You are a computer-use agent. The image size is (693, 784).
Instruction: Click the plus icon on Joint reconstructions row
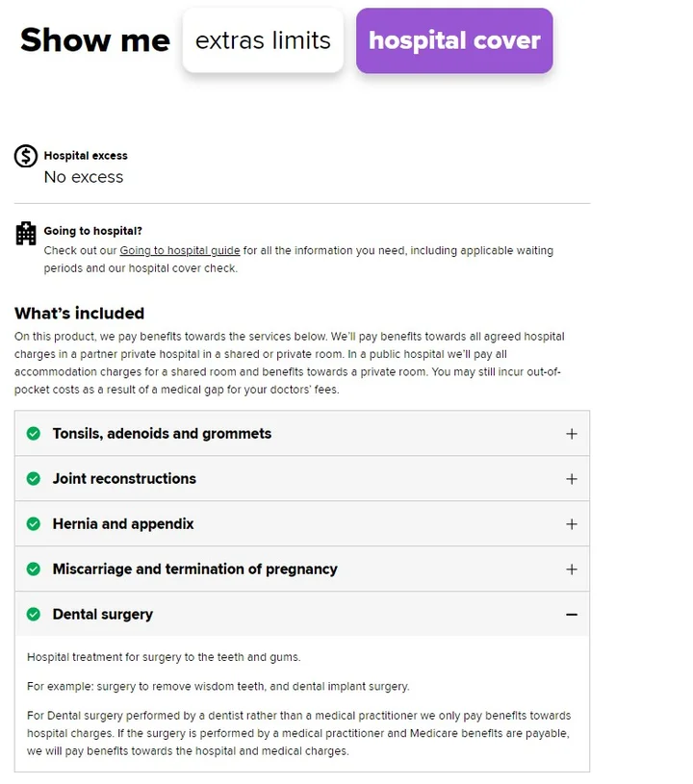pyautogui.click(x=572, y=478)
